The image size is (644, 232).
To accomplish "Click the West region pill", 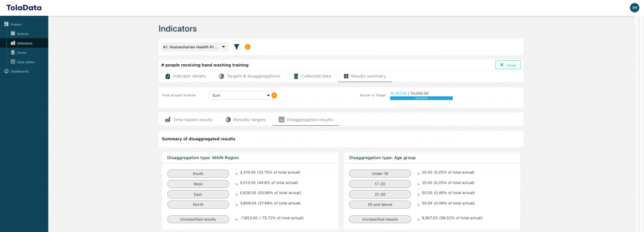I will [198, 184].
